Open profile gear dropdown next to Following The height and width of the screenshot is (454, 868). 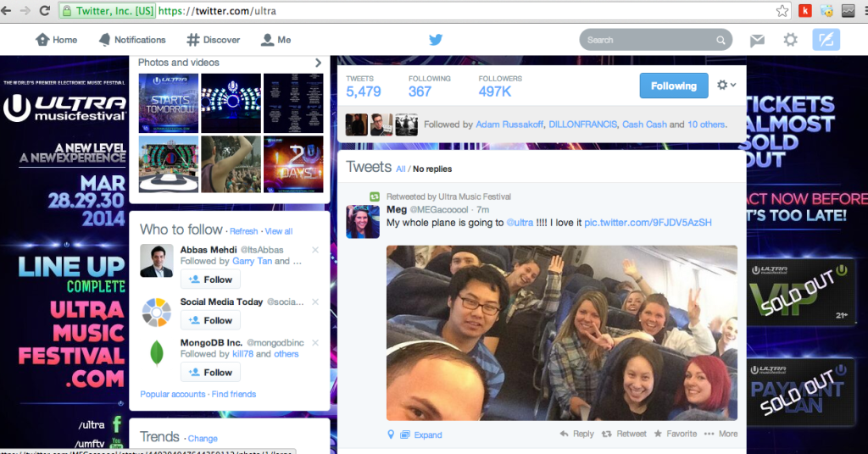(726, 86)
